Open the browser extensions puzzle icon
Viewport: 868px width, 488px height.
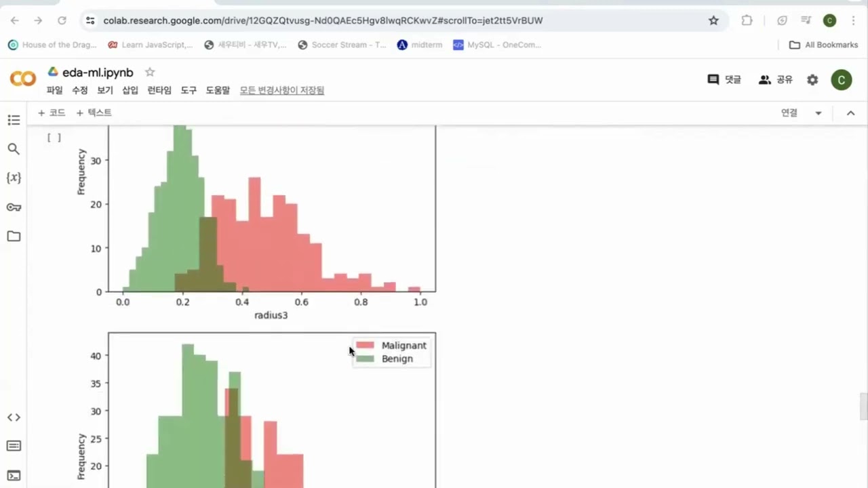pos(747,20)
